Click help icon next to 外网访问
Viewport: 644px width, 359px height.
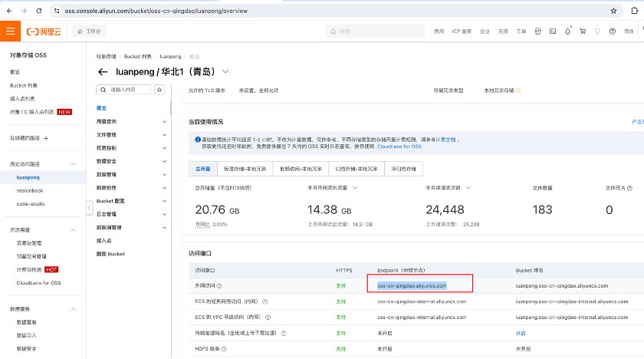click(219, 286)
